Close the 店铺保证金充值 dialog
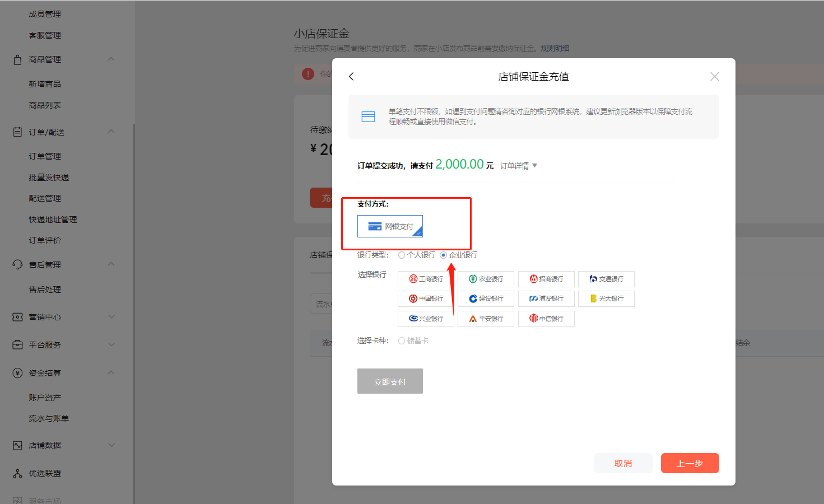Screen dimensions: 824x504 (x=714, y=77)
